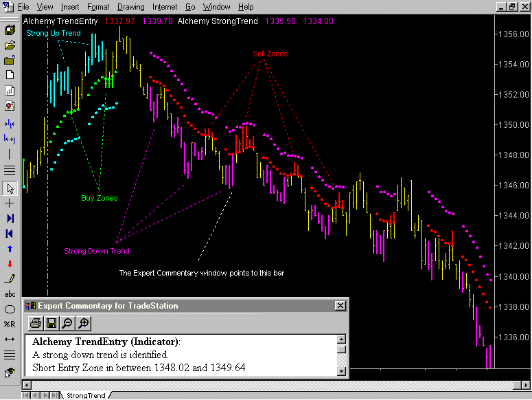Select the ellipse drawing tool
Image resolution: width=532 pixels, height=400 pixels.
tap(10, 309)
